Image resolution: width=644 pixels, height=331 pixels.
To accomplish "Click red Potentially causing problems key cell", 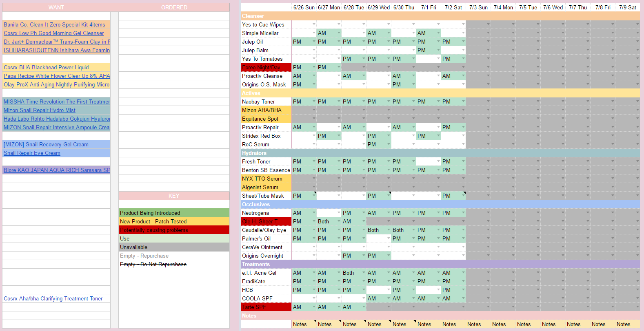I will [174, 230].
